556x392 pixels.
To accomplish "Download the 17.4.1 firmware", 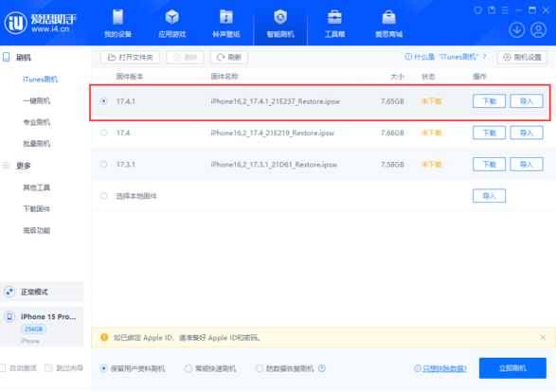I will click(x=489, y=101).
